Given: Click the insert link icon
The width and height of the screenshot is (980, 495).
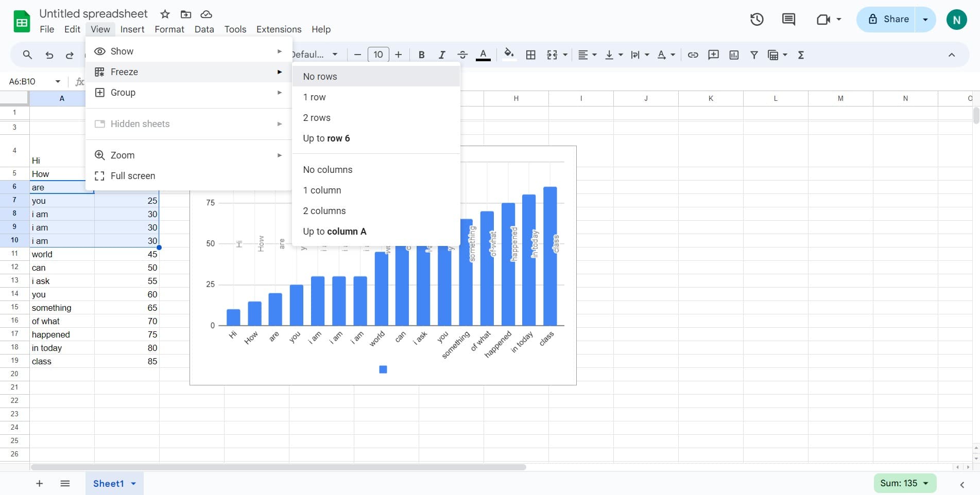Looking at the screenshot, I should [693, 55].
